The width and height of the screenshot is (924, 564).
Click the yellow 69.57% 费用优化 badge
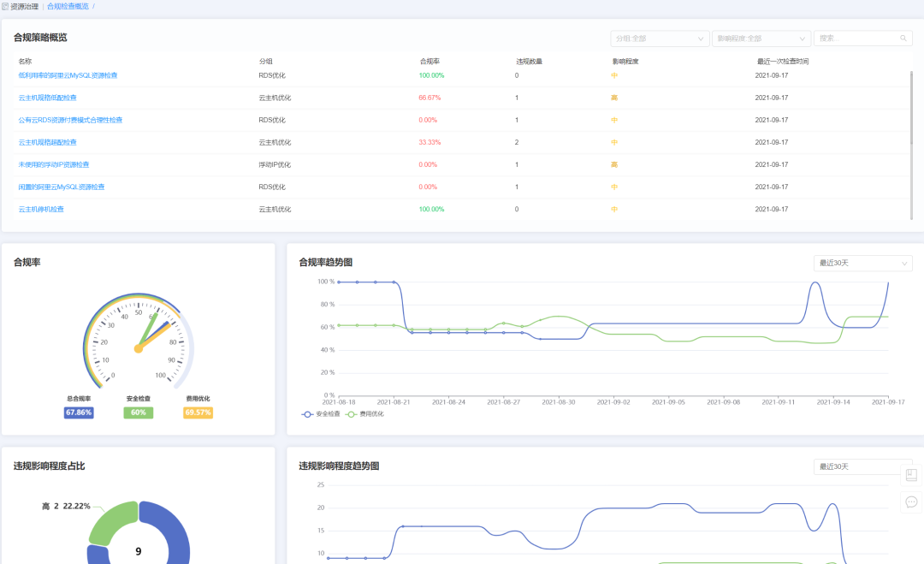tap(198, 413)
